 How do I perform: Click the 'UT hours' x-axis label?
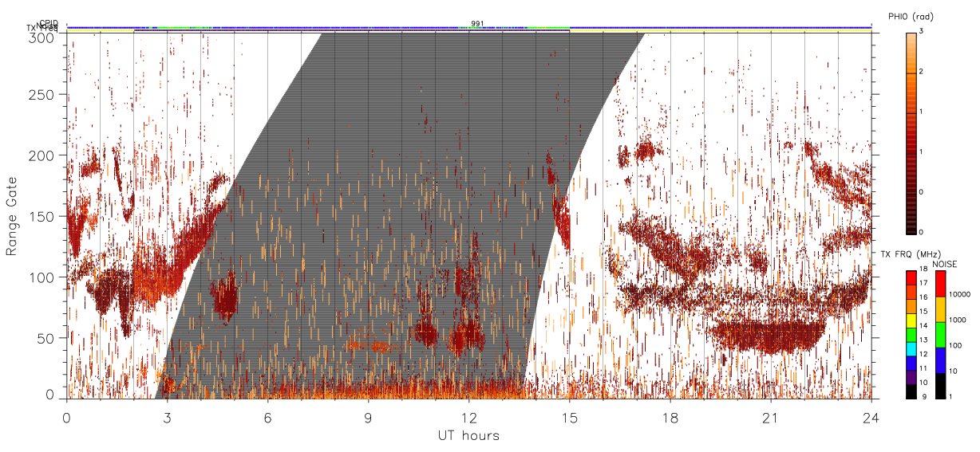click(468, 435)
